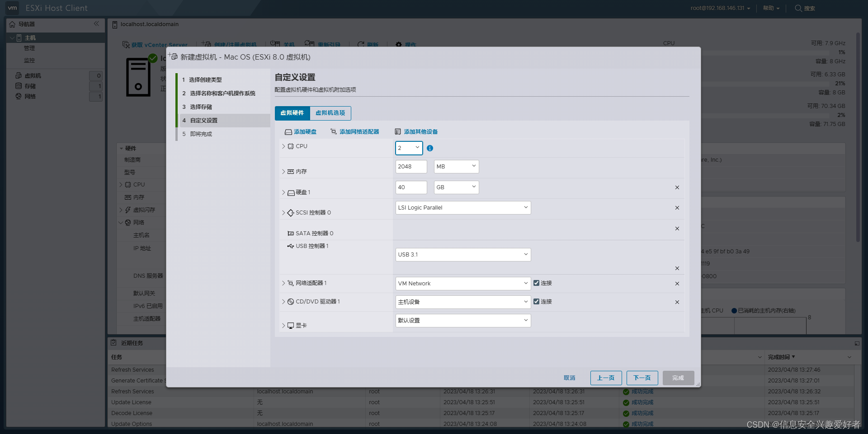The image size is (868, 434).
Task: Click the 完成时间 column header
Action: coord(809,357)
